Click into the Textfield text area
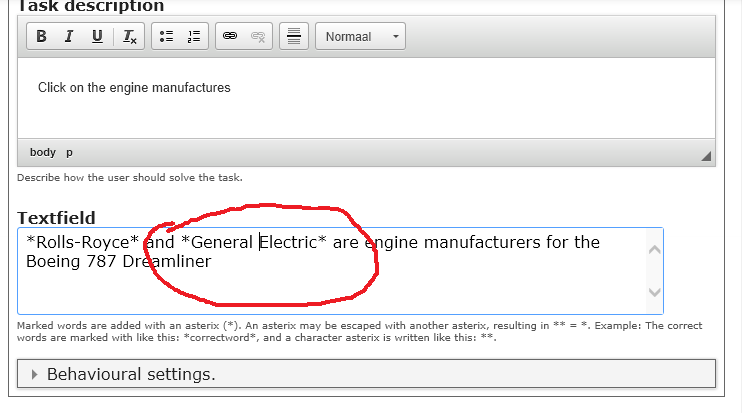This screenshot has width=742, height=413. coord(340,271)
